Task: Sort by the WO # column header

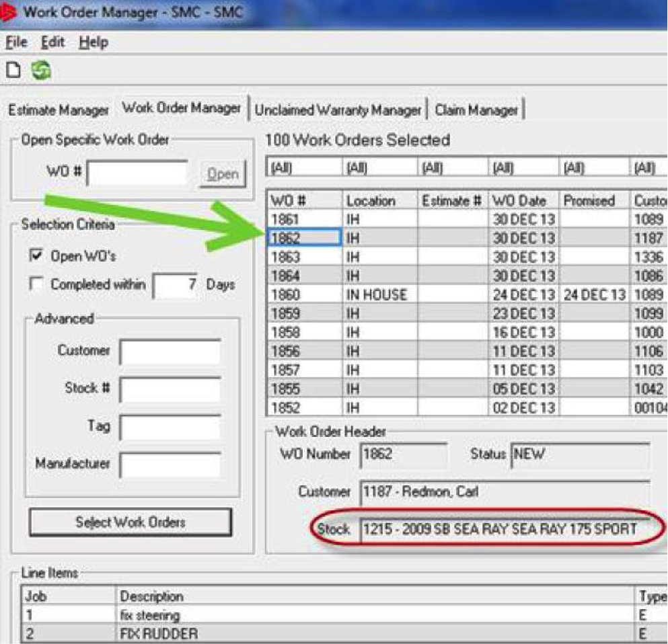Action: 304,200
